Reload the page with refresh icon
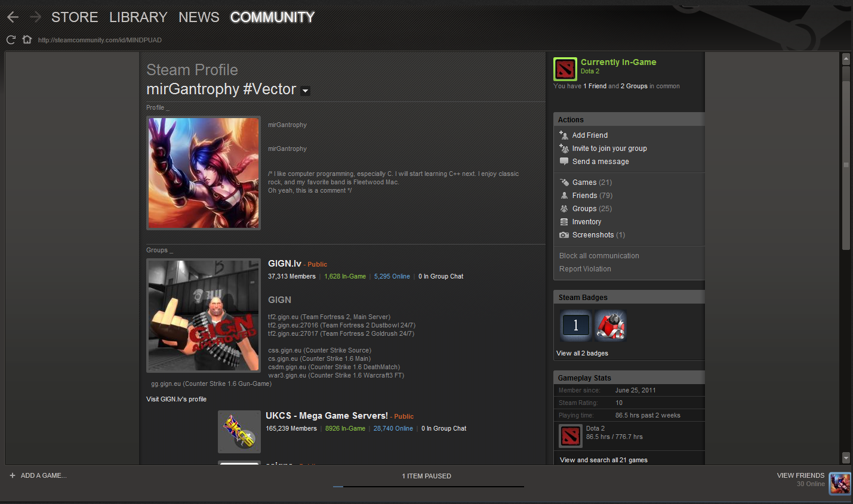The height and width of the screenshot is (504, 853). (11, 40)
